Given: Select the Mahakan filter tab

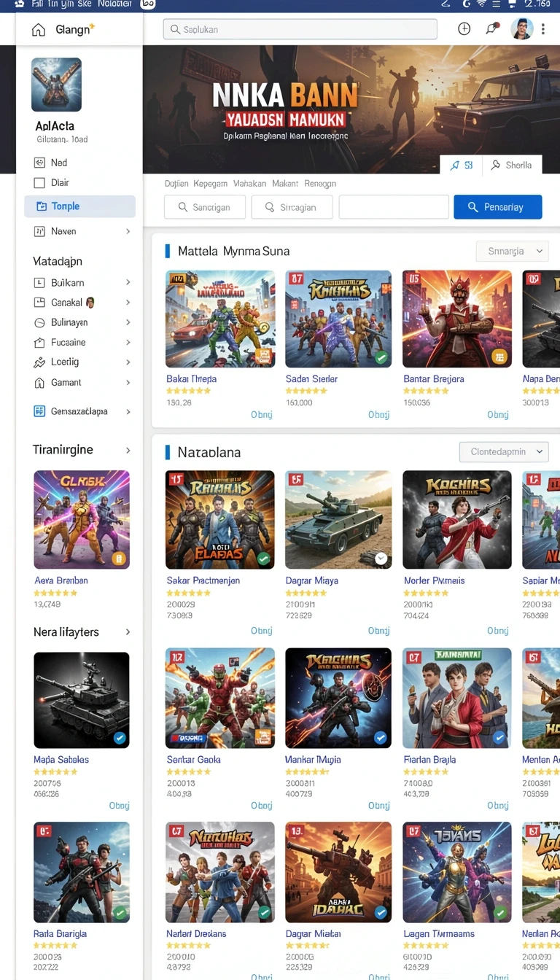Looking at the screenshot, I should click(249, 184).
